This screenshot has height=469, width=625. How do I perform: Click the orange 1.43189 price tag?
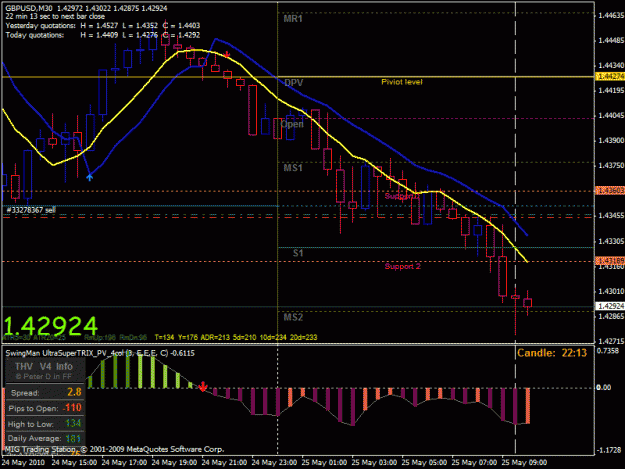tap(610, 261)
